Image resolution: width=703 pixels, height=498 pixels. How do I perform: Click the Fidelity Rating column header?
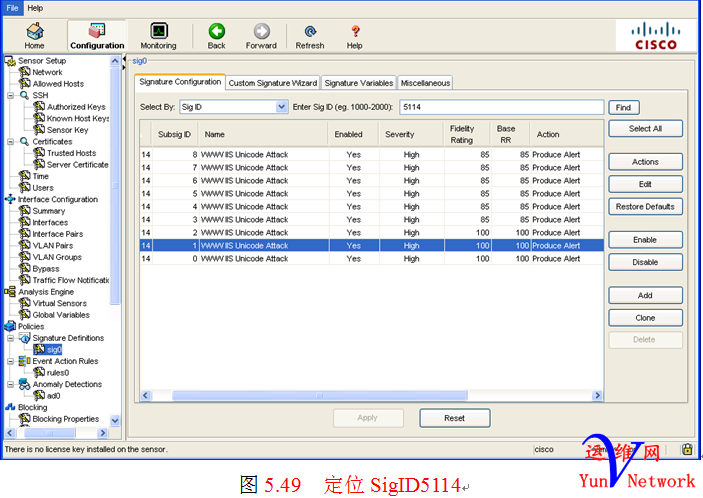pyautogui.click(x=467, y=134)
